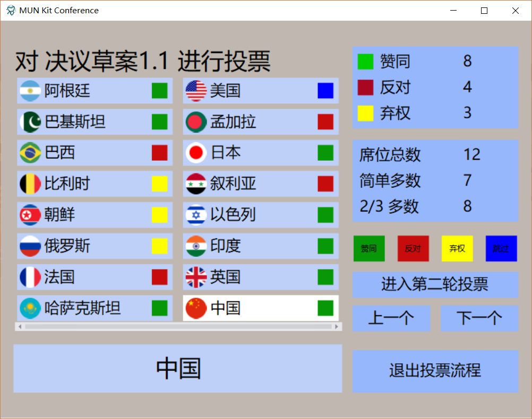Click 下一个 to advance to next delegate

[x=479, y=318]
